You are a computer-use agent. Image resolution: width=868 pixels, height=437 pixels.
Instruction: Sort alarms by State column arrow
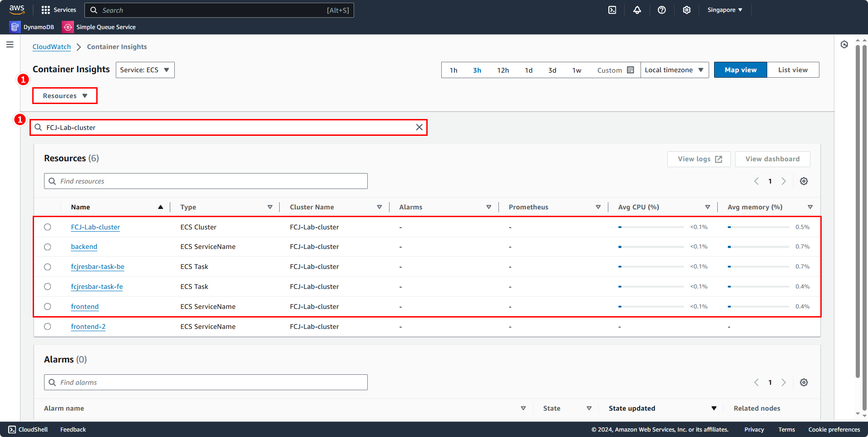(589, 408)
